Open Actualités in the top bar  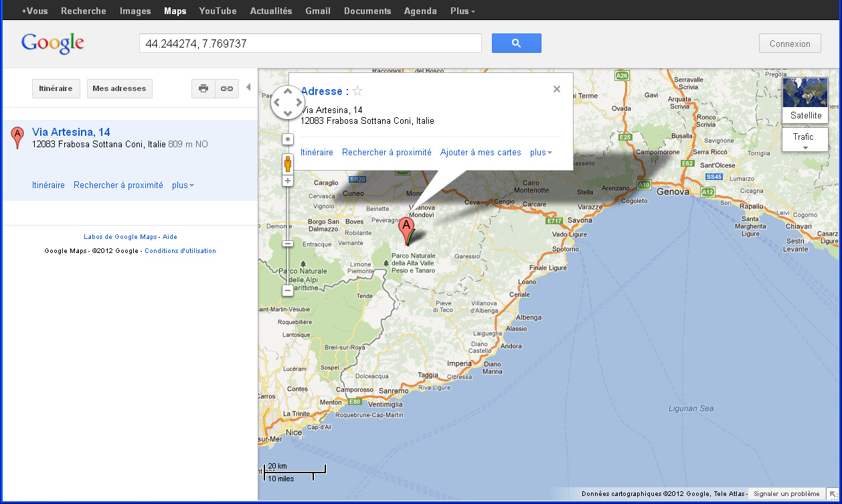coord(271,11)
